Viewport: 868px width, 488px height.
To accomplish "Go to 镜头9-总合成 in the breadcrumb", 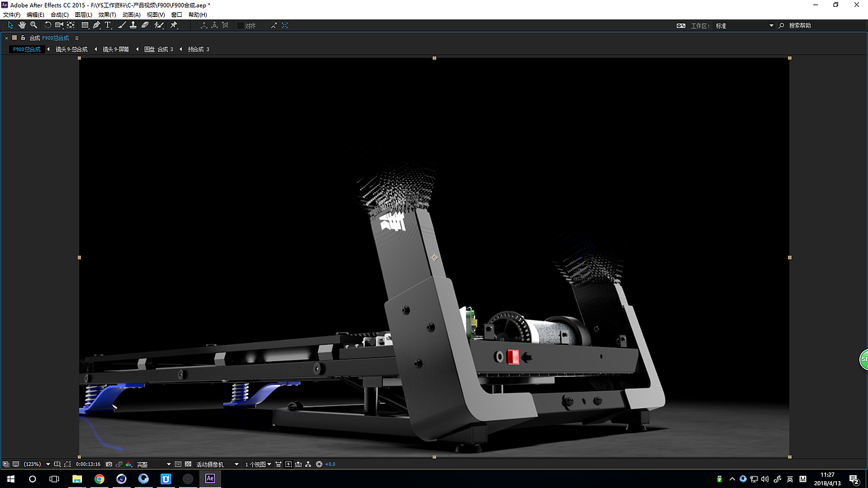I will 72,49.
